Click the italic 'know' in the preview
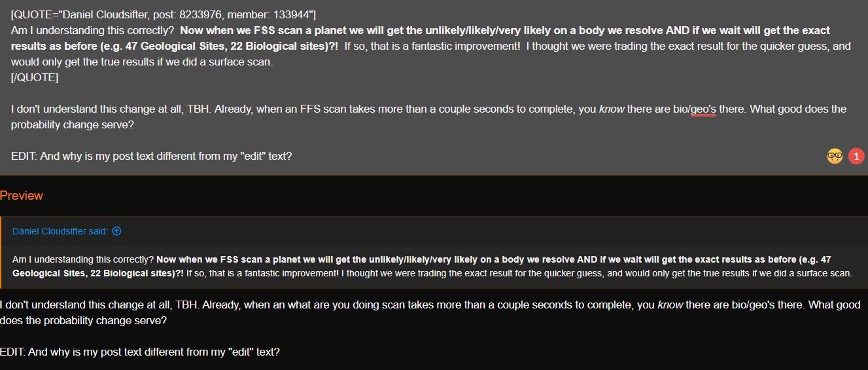Viewport: 868px width, 370px height. 670,305
